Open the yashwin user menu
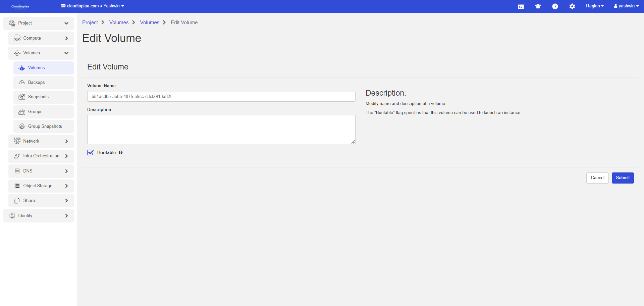Image resolution: width=644 pixels, height=306 pixels. (626, 6)
